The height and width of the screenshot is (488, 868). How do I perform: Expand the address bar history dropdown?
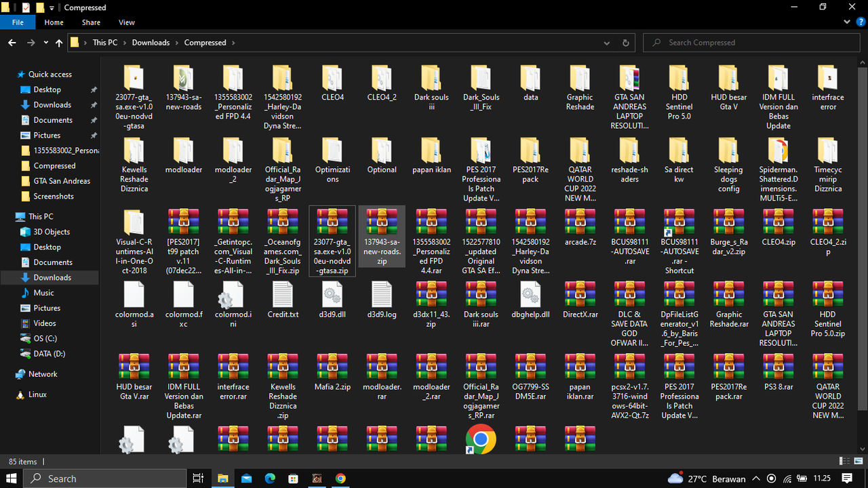pos(606,43)
